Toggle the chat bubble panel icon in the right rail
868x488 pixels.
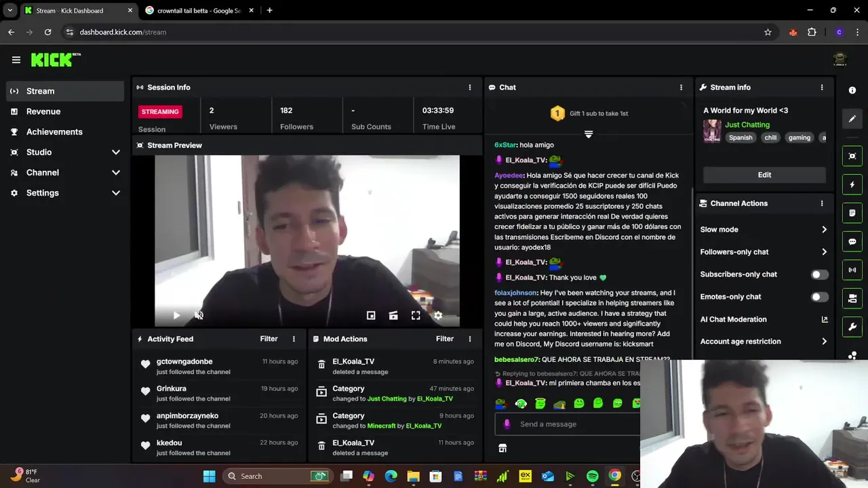pyautogui.click(x=852, y=241)
